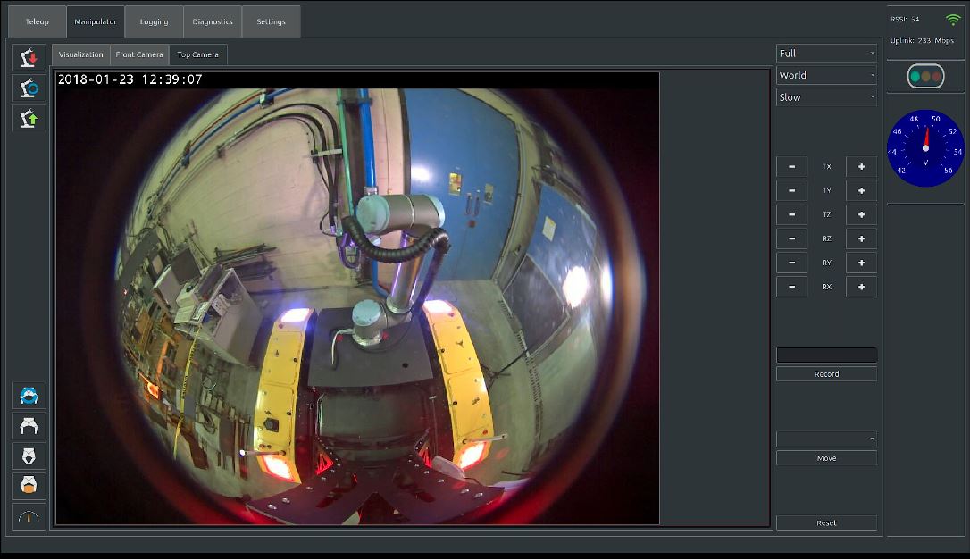
Task: Click the traffic light status indicator
Action: [x=925, y=77]
